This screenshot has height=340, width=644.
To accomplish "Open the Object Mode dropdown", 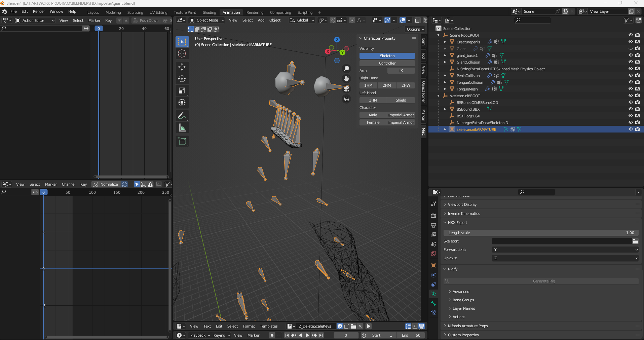I will point(206,20).
